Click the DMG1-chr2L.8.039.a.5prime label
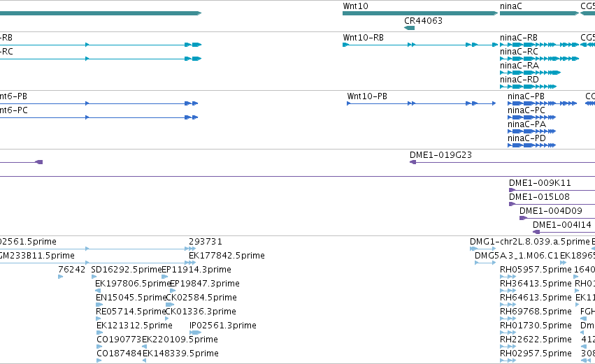The width and height of the screenshot is (595, 364). pyautogui.click(x=530, y=242)
